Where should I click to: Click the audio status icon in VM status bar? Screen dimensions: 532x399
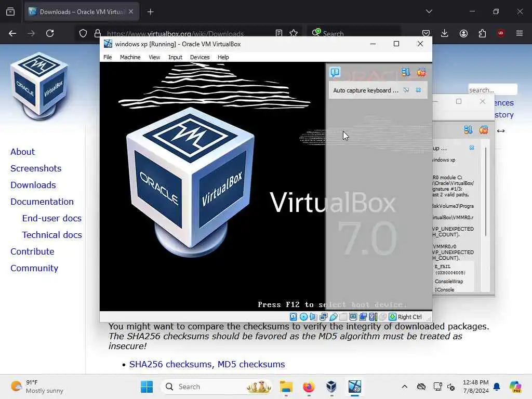313,317
